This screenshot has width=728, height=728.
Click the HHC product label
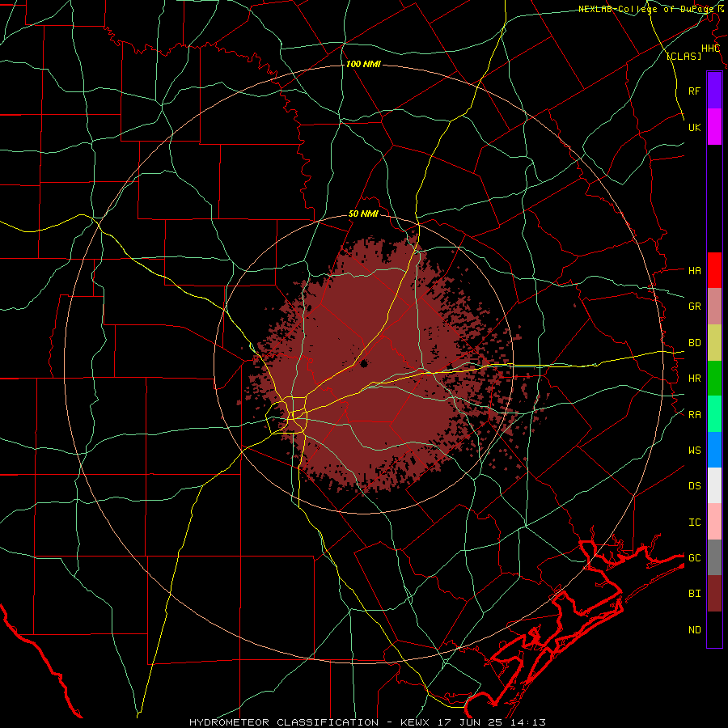(710, 49)
